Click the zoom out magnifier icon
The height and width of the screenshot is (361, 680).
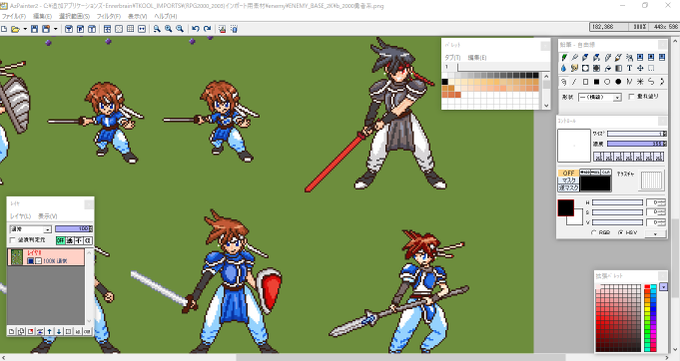[x=180, y=29]
